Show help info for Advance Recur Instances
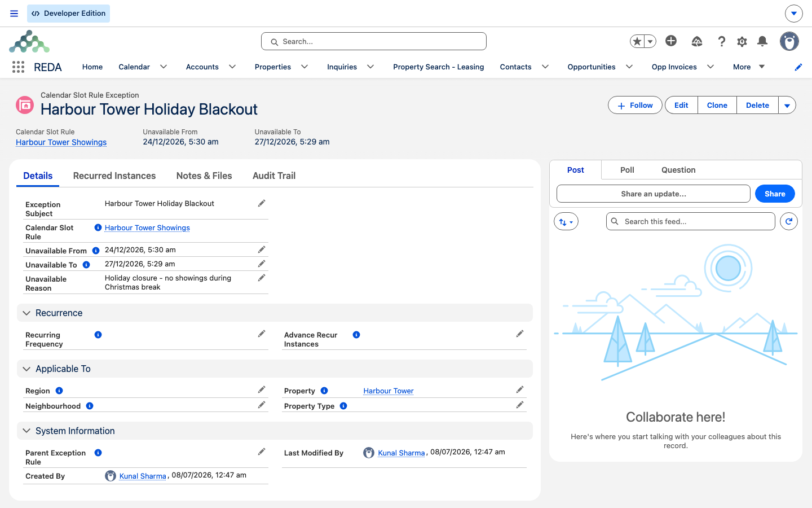The image size is (812, 508). pos(356,335)
